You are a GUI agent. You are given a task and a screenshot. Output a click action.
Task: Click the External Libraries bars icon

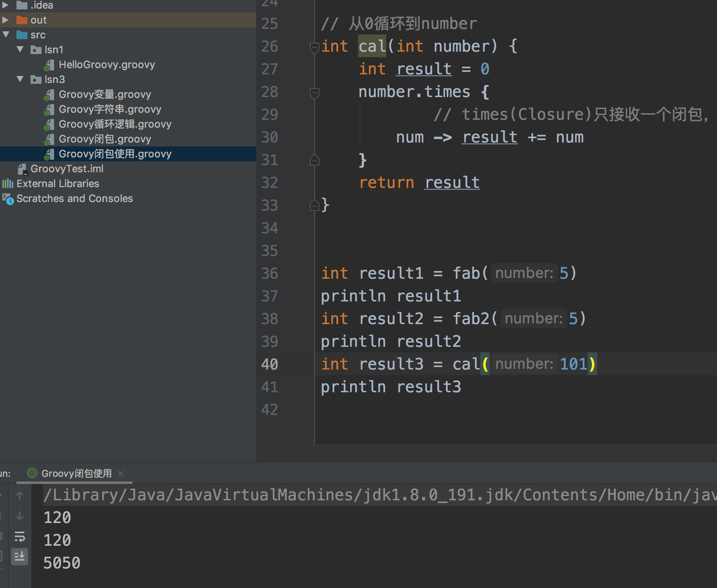[8, 184]
